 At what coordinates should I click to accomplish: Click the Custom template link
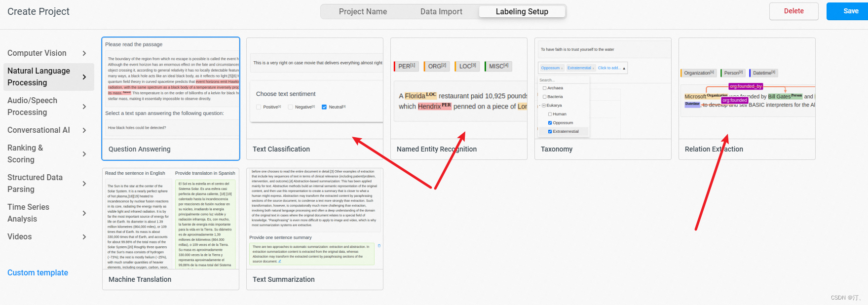point(38,272)
